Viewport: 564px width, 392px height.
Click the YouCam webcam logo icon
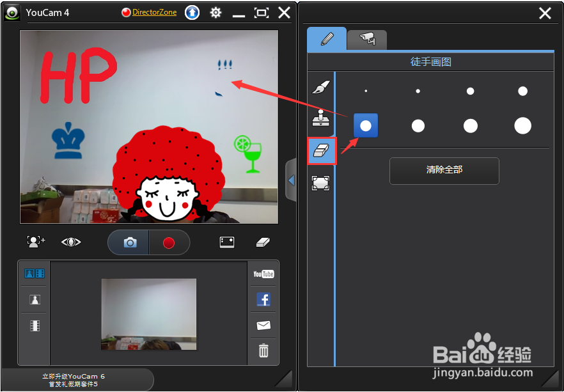point(12,13)
